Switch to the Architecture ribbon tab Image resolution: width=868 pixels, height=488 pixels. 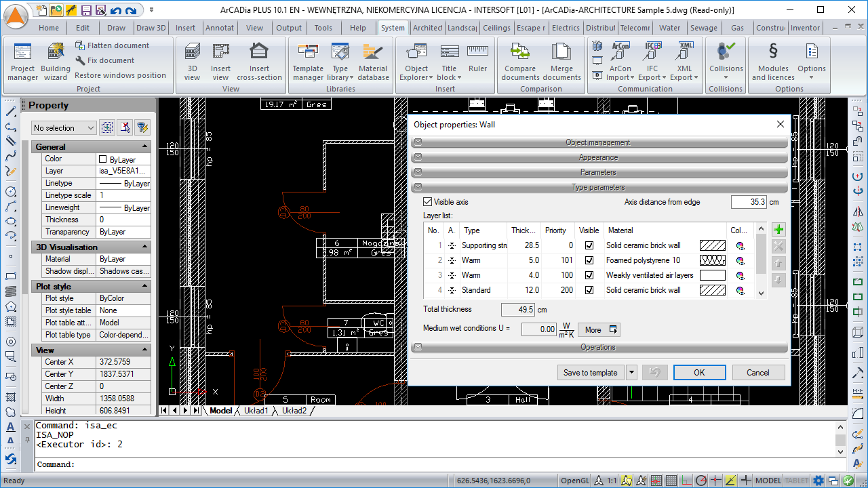pos(428,28)
